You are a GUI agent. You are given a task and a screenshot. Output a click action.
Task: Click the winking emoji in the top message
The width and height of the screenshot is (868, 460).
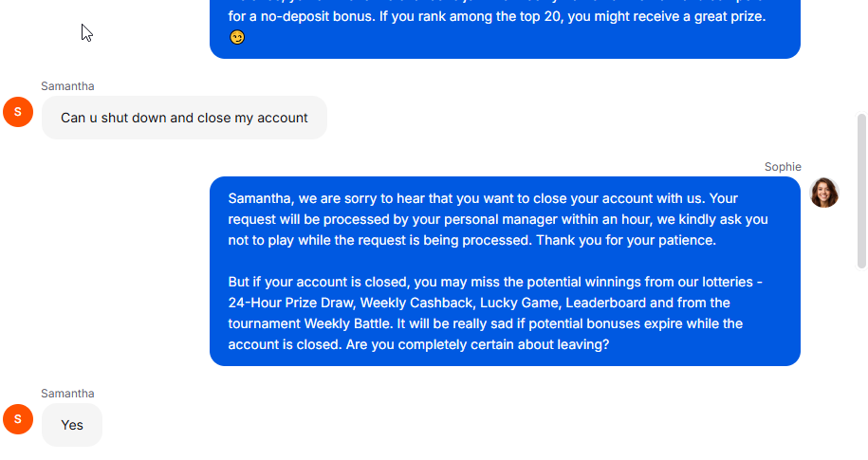(x=237, y=38)
